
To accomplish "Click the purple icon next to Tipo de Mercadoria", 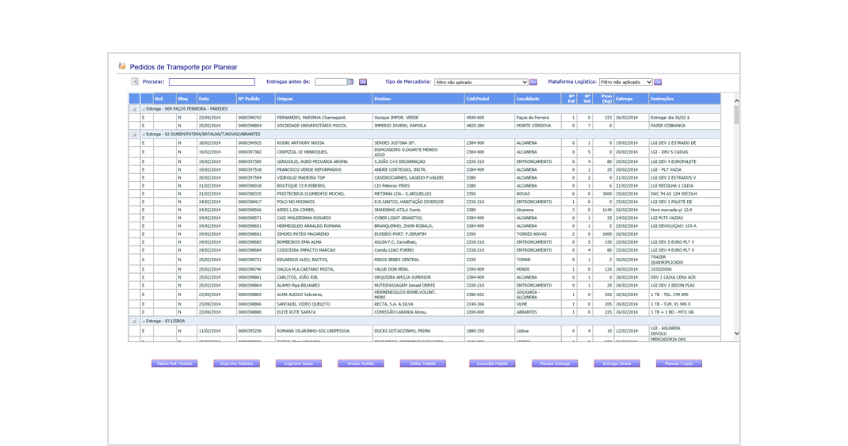I will click(x=534, y=82).
